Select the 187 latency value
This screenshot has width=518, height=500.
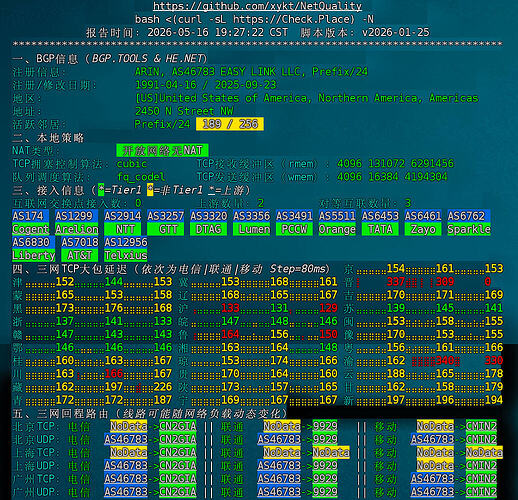(x=163, y=400)
